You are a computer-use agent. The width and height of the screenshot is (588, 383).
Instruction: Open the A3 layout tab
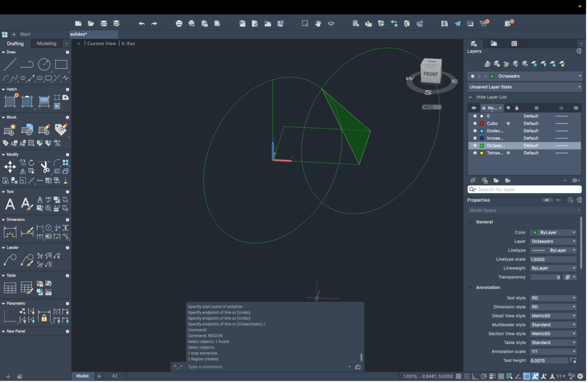(x=115, y=376)
